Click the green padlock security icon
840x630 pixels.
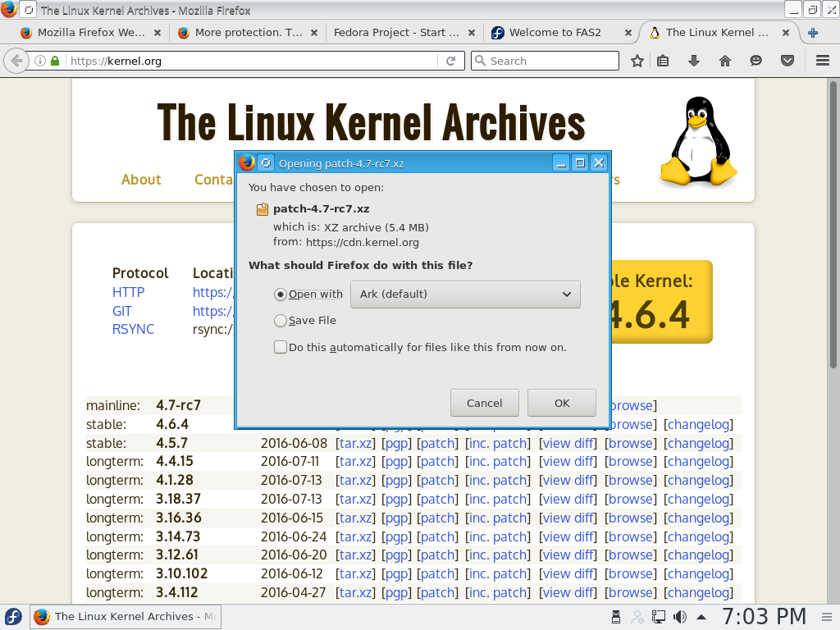click(x=55, y=61)
